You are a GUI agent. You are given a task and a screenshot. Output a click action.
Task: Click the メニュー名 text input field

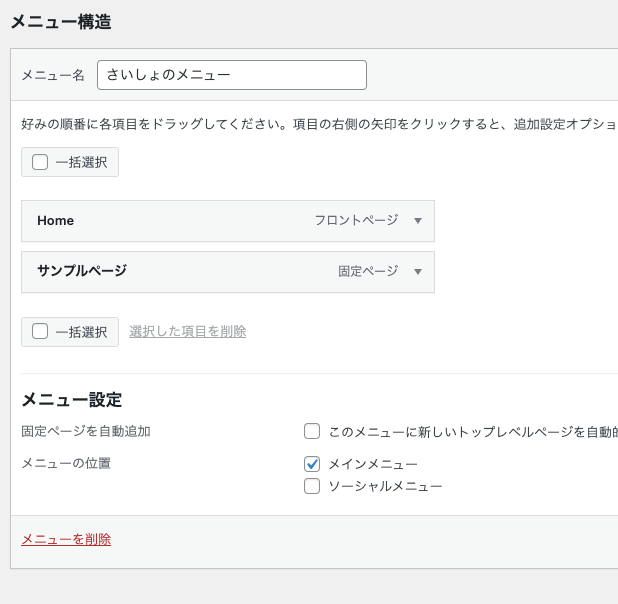pyautogui.click(x=232, y=75)
